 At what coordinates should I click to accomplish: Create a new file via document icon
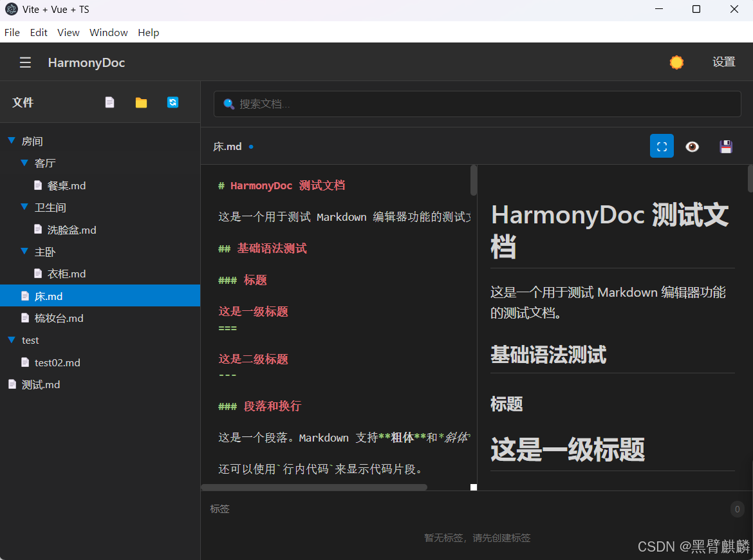click(109, 102)
